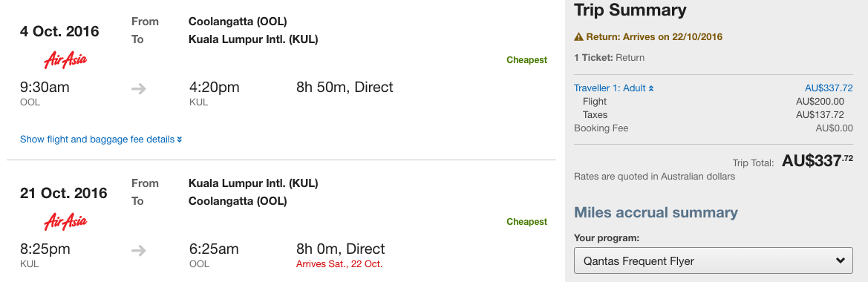Click the Trip Total AU$337.72 amount

(x=817, y=161)
